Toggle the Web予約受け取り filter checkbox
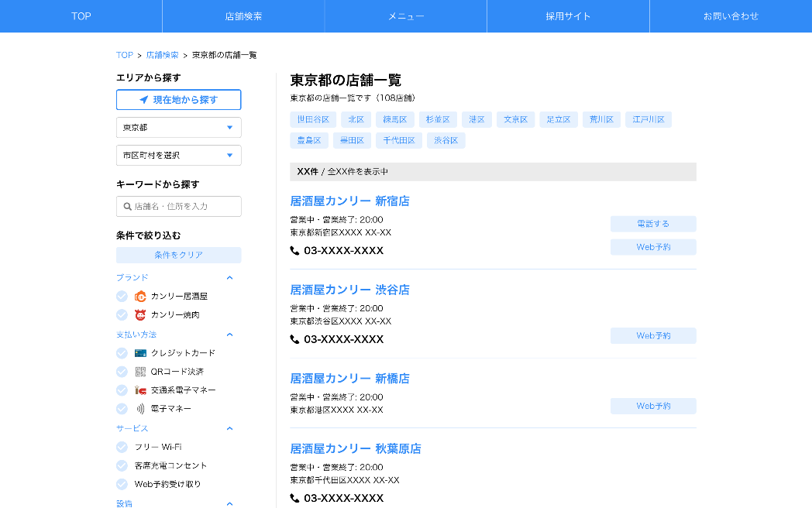The height and width of the screenshot is (508, 812). (x=122, y=484)
